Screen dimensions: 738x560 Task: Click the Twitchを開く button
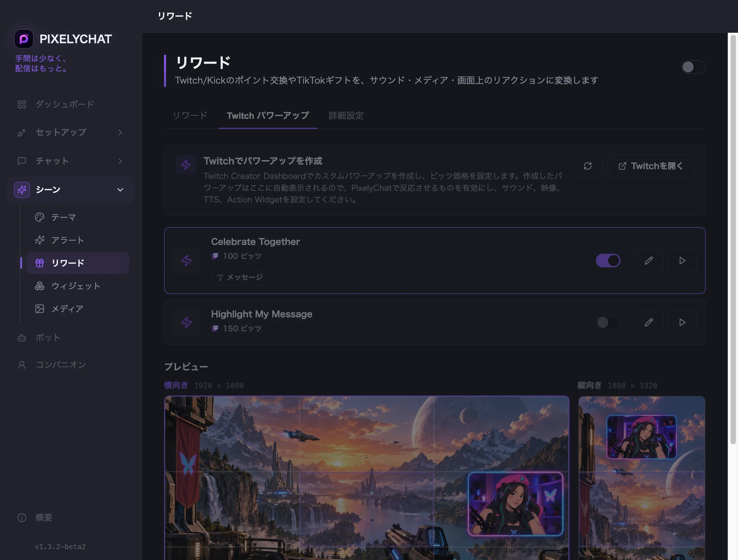click(651, 166)
